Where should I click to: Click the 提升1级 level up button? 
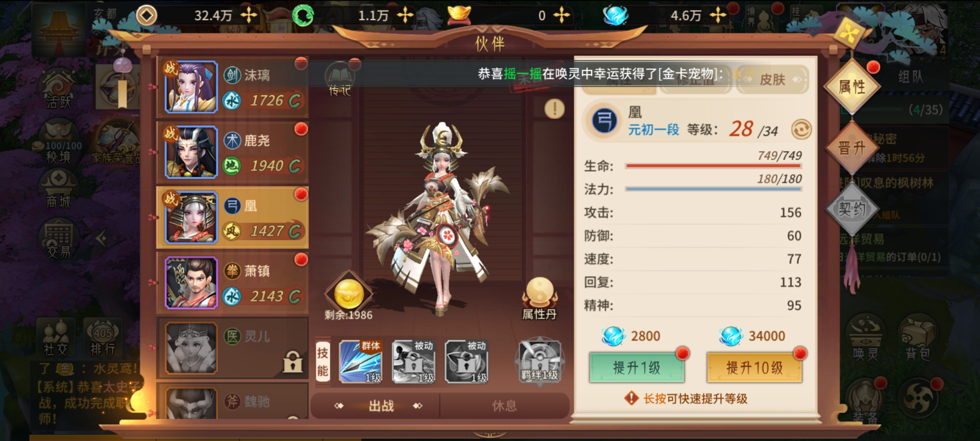point(637,368)
